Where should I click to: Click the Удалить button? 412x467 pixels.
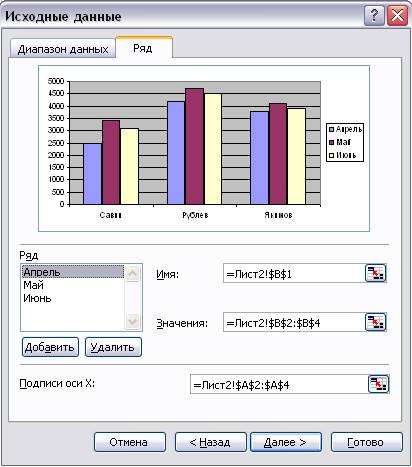(113, 347)
